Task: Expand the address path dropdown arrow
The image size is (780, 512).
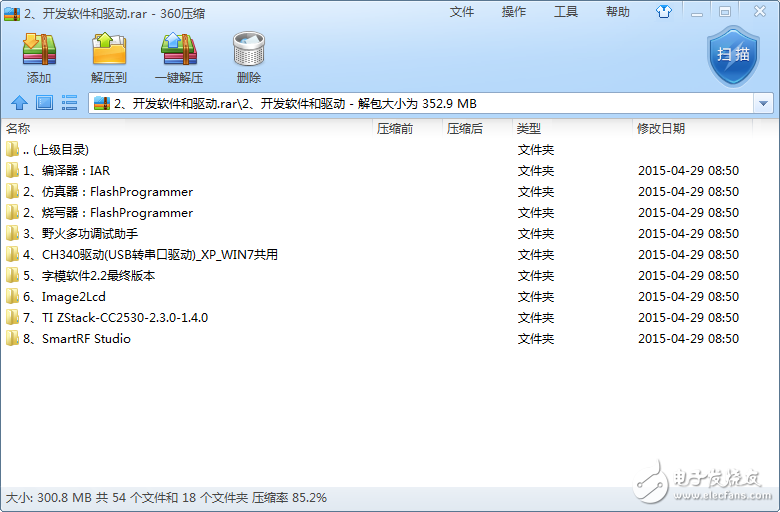Action: coord(764,103)
